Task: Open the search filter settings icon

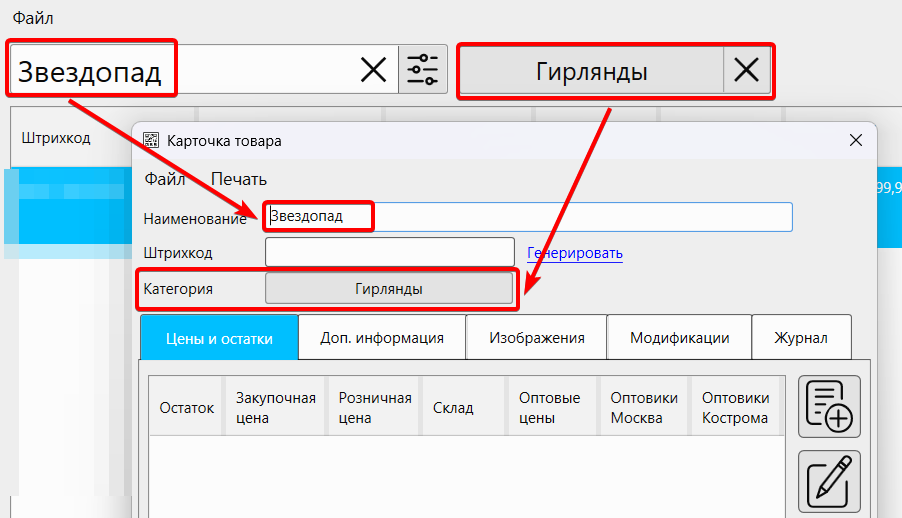Action: click(x=423, y=70)
